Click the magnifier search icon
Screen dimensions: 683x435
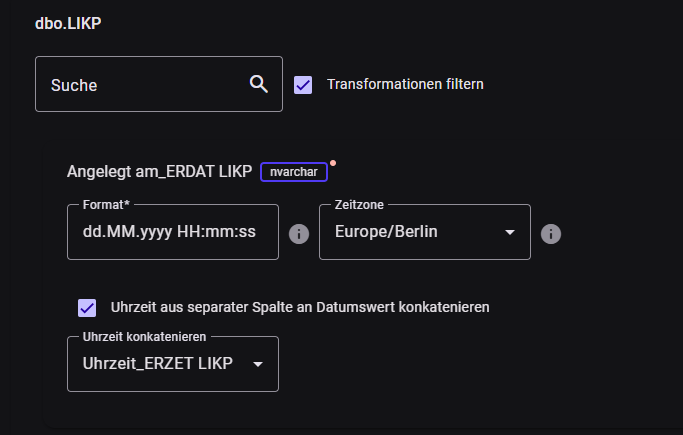click(x=259, y=84)
